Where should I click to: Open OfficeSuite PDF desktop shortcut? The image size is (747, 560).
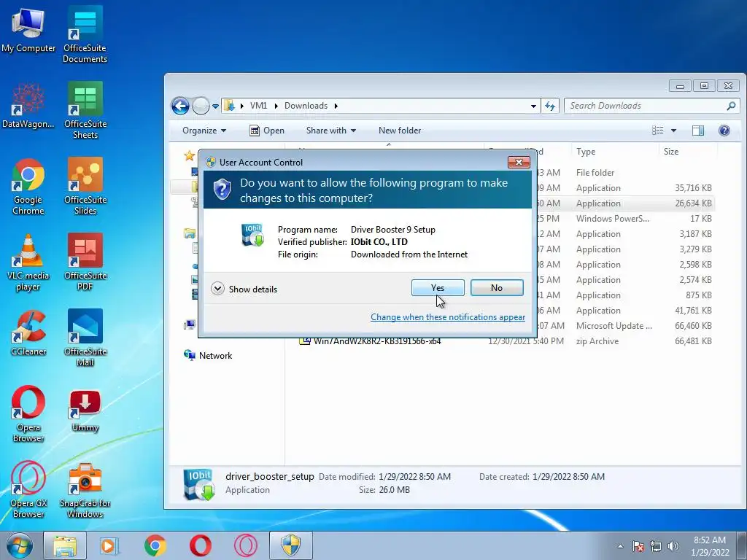(x=85, y=262)
